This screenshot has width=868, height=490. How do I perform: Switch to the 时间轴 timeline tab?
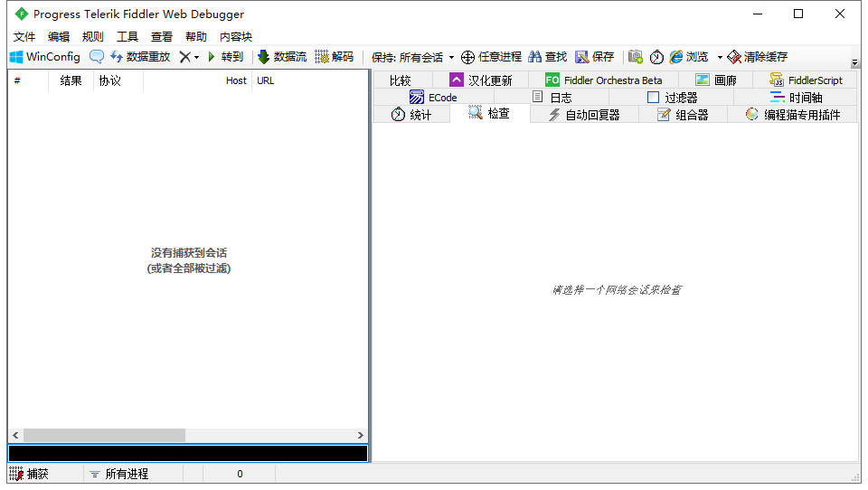coord(796,98)
